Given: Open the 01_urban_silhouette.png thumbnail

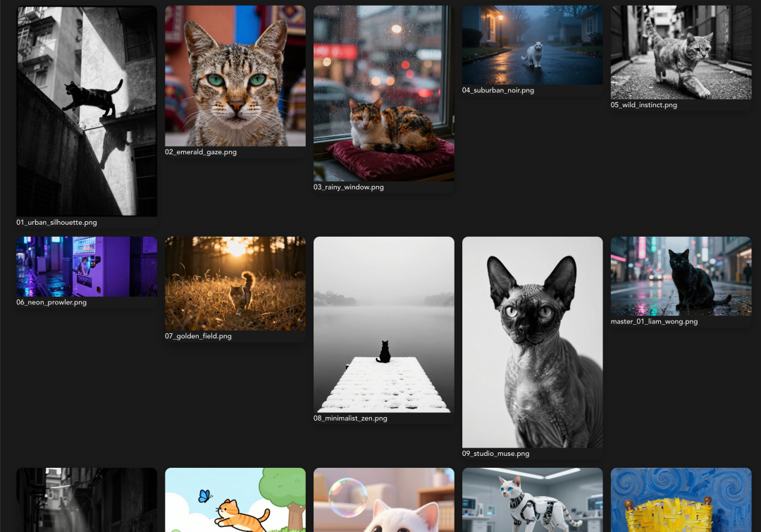Looking at the screenshot, I should (86, 111).
